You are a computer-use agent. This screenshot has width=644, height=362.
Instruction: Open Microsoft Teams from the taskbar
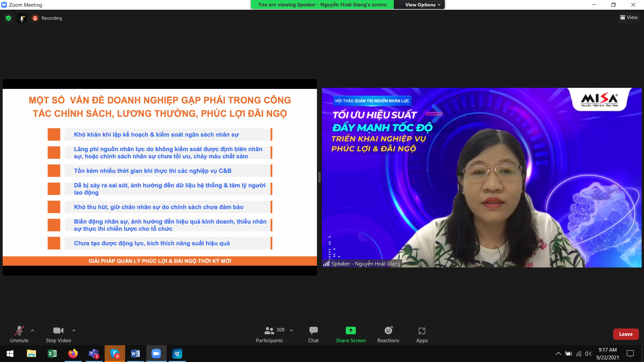click(x=94, y=354)
